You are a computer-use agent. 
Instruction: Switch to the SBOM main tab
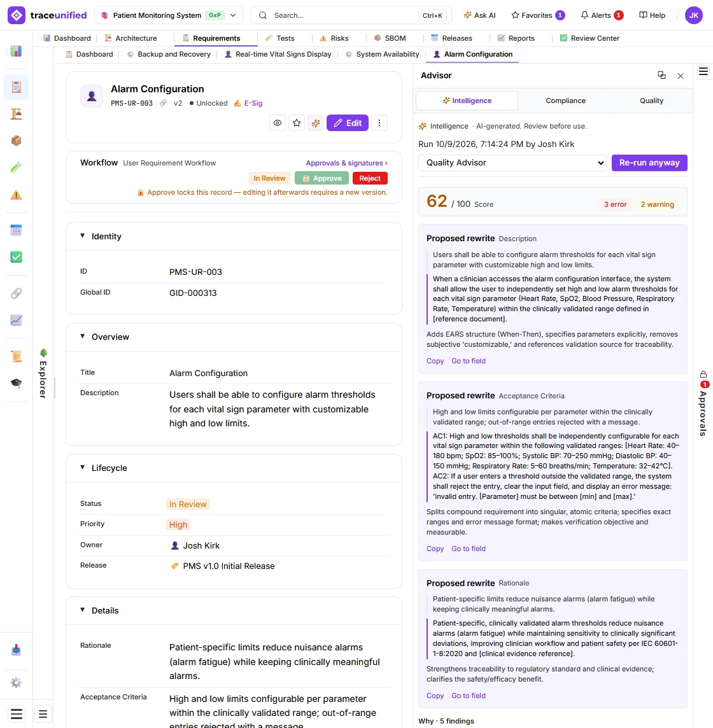[x=390, y=38]
